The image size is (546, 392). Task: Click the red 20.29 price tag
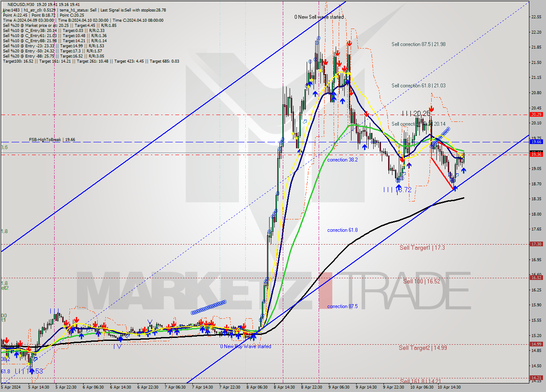pos(536,114)
